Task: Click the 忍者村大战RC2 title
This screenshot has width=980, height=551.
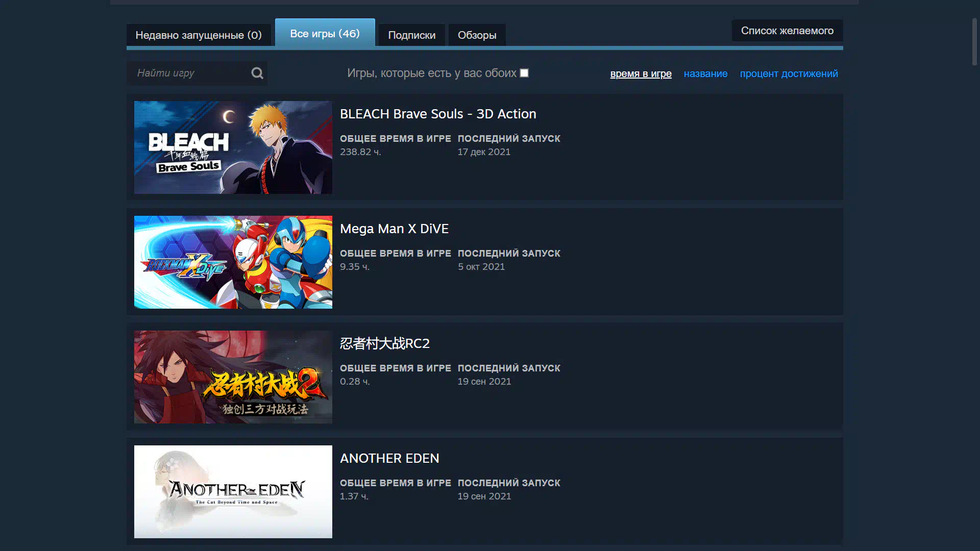Action: click(x=385, y=343)
